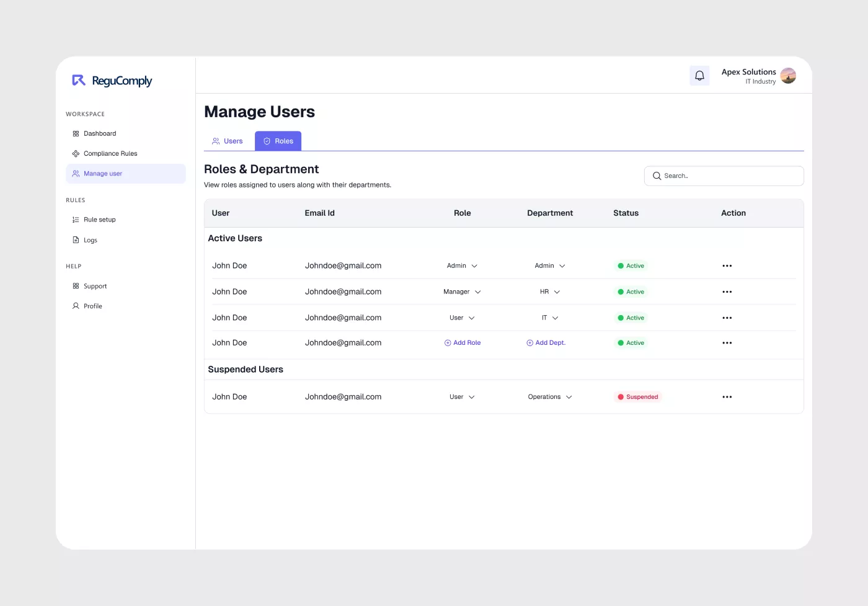The width and height of the screenshot is (868, 606).
Task: Click the Role column header
Action: tap(463, 213)
